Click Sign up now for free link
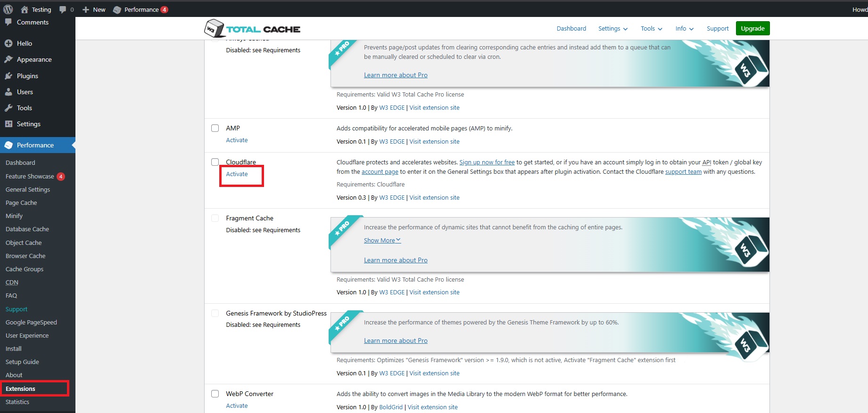 487,162
